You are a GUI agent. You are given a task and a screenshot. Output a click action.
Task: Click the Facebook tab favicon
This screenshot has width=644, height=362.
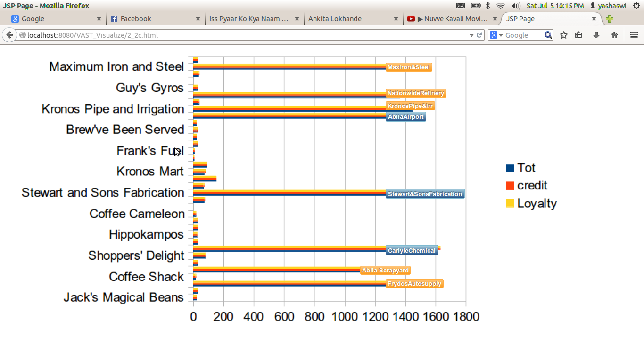114,19
